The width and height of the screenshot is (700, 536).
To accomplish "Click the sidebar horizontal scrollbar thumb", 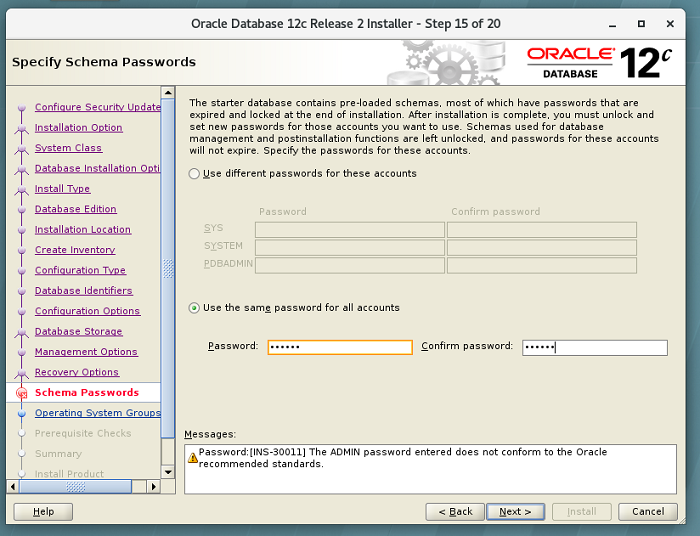I will point(75,486).
